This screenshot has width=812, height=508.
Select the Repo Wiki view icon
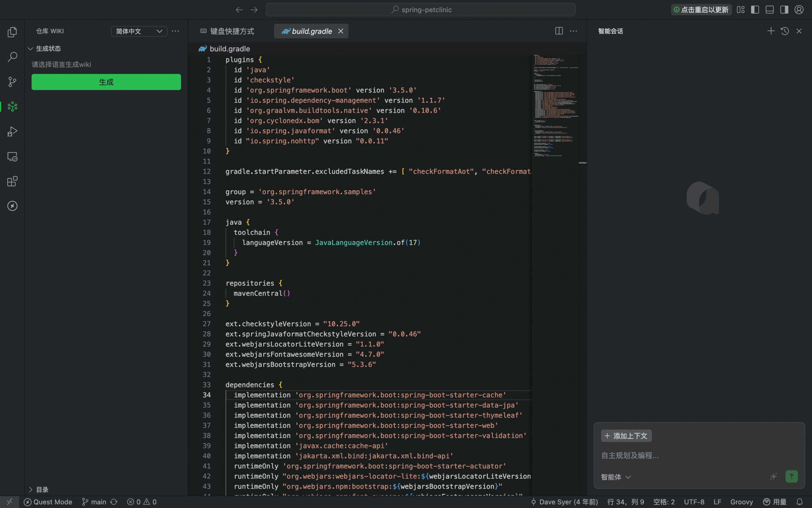coord(12,106)
